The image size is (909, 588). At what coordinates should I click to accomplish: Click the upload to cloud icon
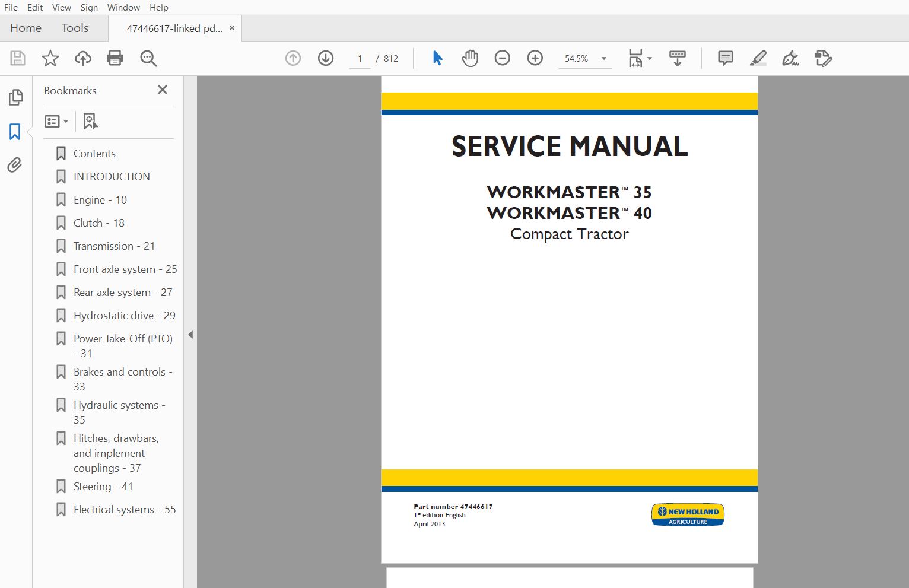83,58
